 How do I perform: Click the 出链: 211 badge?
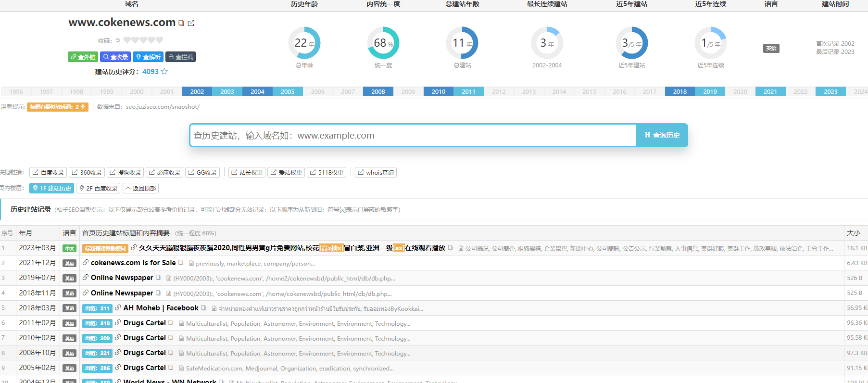coord(97,308)
